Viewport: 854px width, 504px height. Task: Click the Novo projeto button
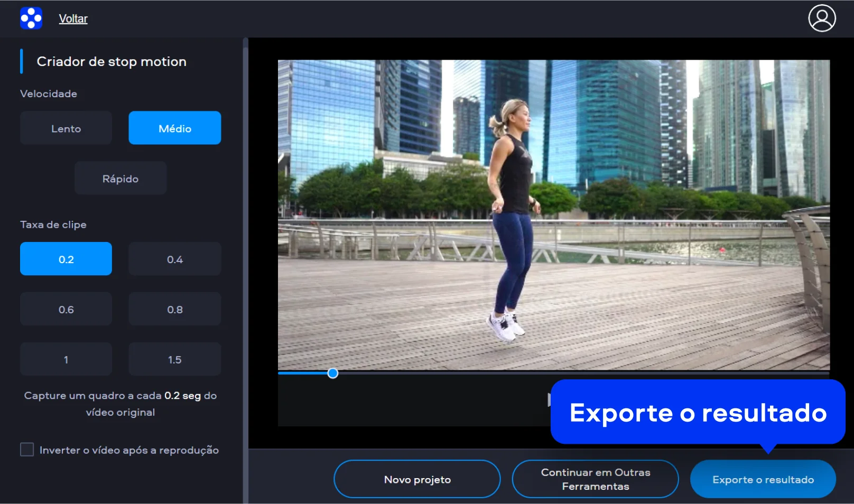[417, 479]
